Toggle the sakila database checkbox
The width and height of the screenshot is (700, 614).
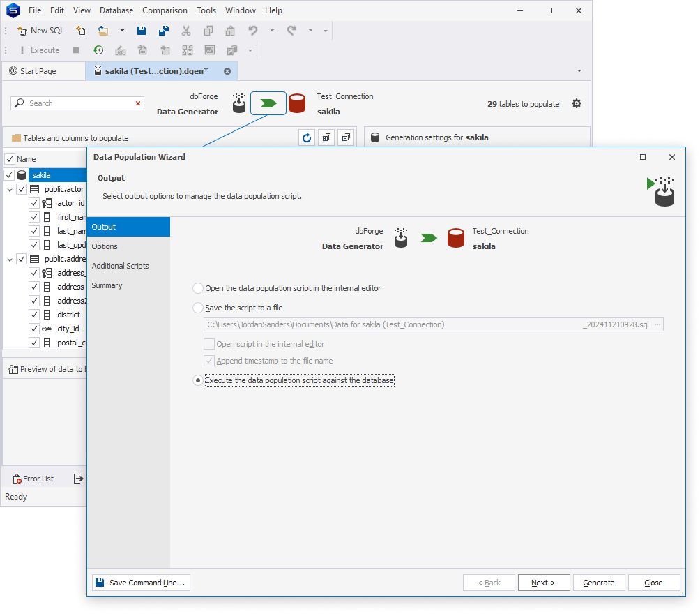9,175
